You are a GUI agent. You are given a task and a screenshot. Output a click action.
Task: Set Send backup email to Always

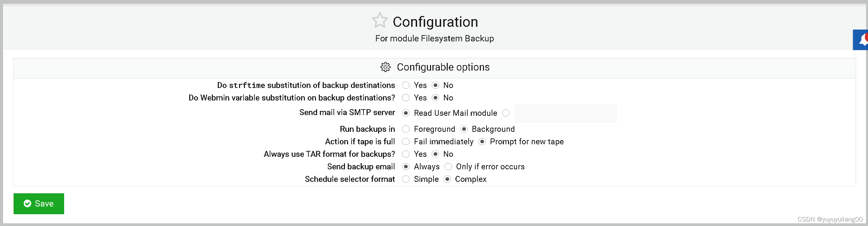pyautogui.click(x=406, y=167)
